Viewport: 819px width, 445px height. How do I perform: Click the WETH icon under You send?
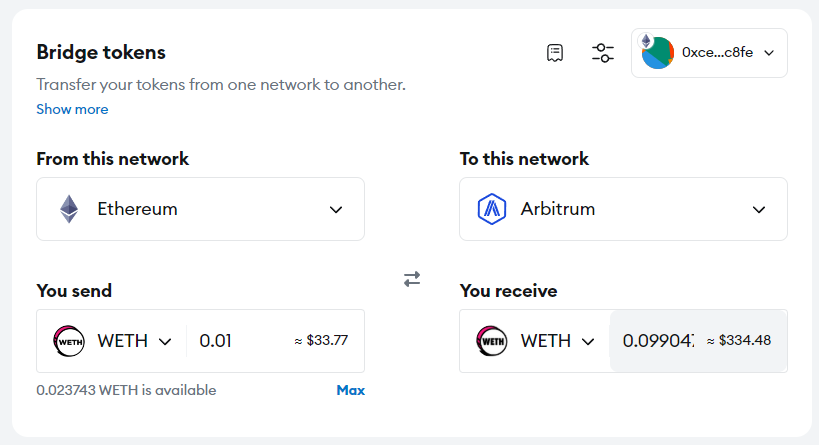pyautogui.click(x=69, y=341)
